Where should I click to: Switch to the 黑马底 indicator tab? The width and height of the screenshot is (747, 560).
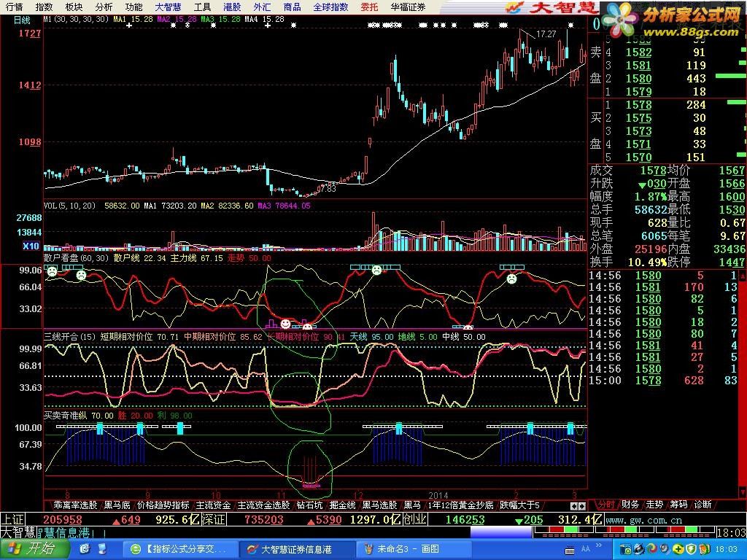pyautogui.click(x=117, y=505)
